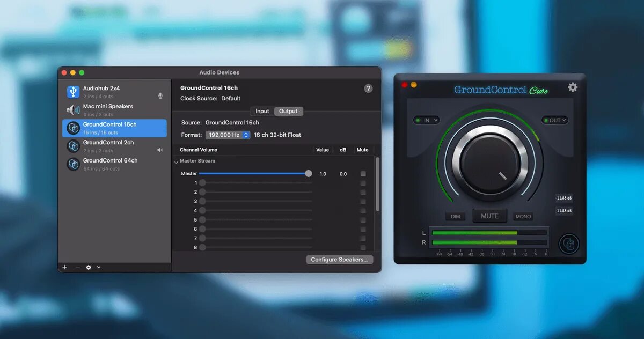Click the Master value 1.0
Screen dimensions: 644x339
tap(323, 174)
